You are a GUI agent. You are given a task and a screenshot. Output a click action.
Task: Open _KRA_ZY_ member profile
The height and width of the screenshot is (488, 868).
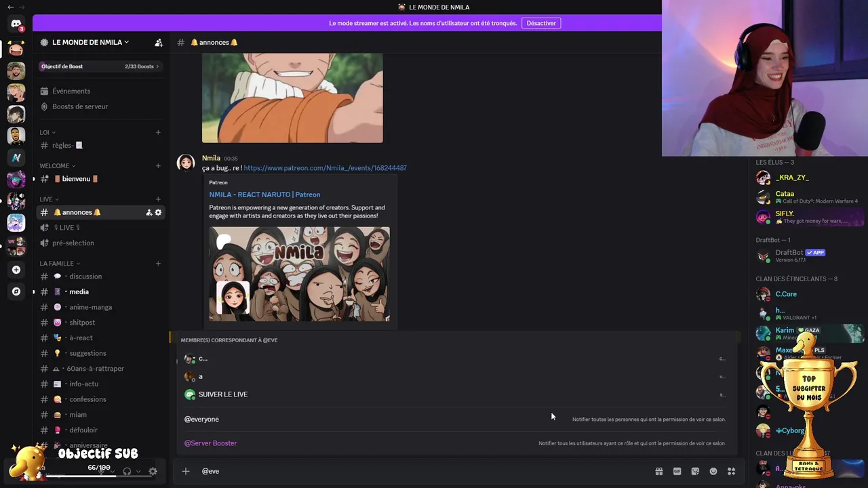click(810, 178)
